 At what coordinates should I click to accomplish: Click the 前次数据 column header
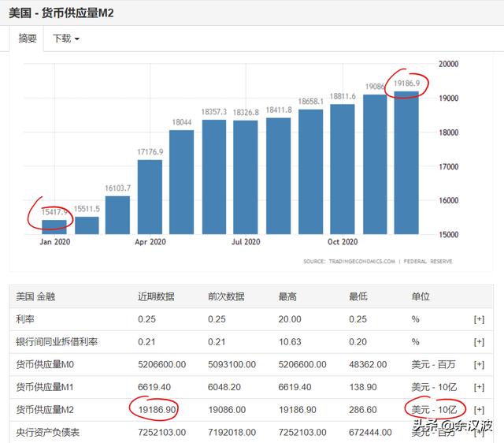(226, 296)
